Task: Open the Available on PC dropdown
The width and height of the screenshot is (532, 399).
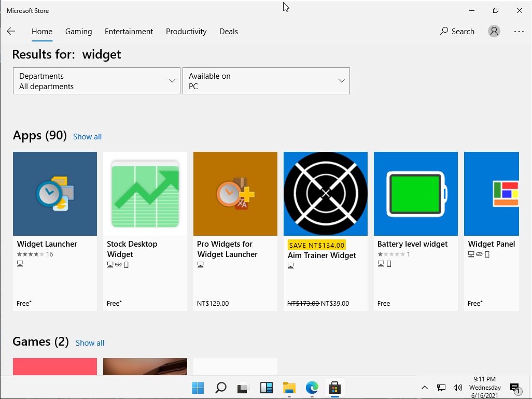Action: point(266,81)
